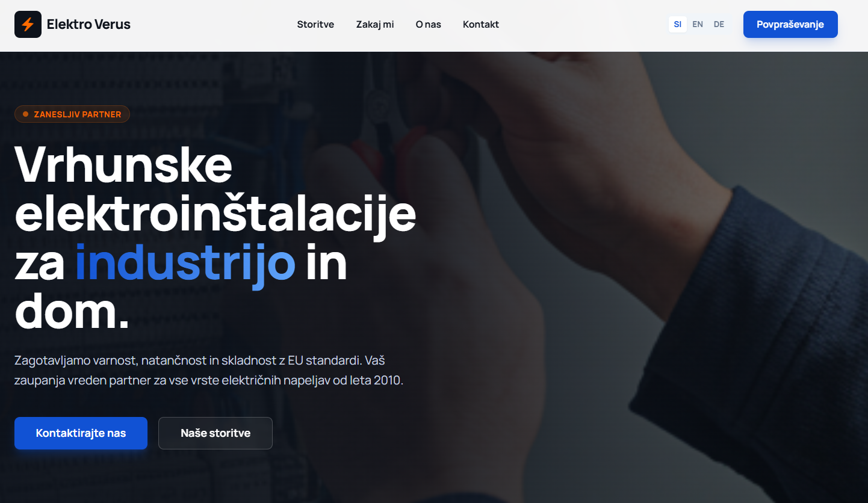Click the blue word industrijo in headline
Image resolution: width=868 pixels, height=503 pixels.
pyautogui.click(x=185, y=262)
